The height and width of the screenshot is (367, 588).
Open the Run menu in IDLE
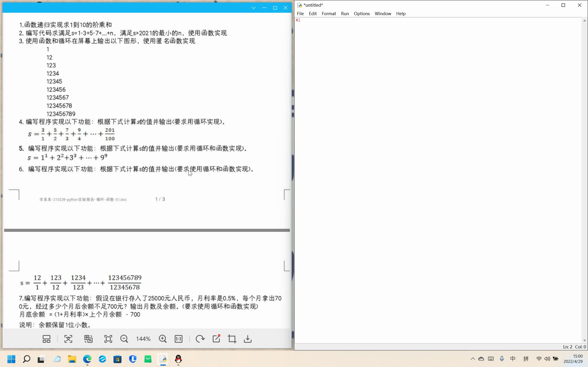pos(345,14)
